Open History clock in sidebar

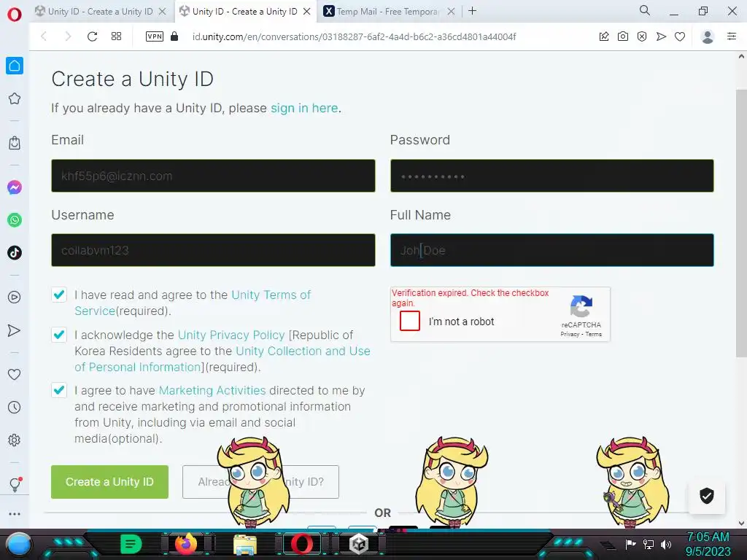[15, 407]
